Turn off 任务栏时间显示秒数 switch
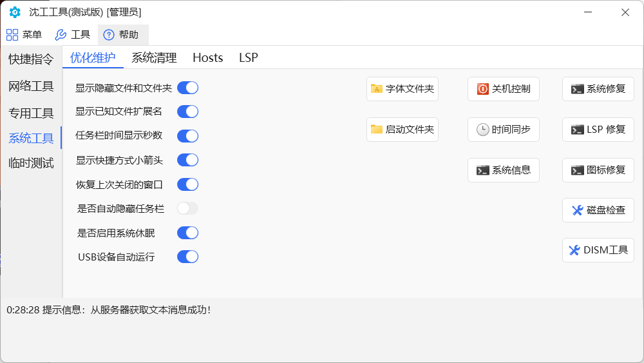Viewport: 644px width, 363px height. 187,135
